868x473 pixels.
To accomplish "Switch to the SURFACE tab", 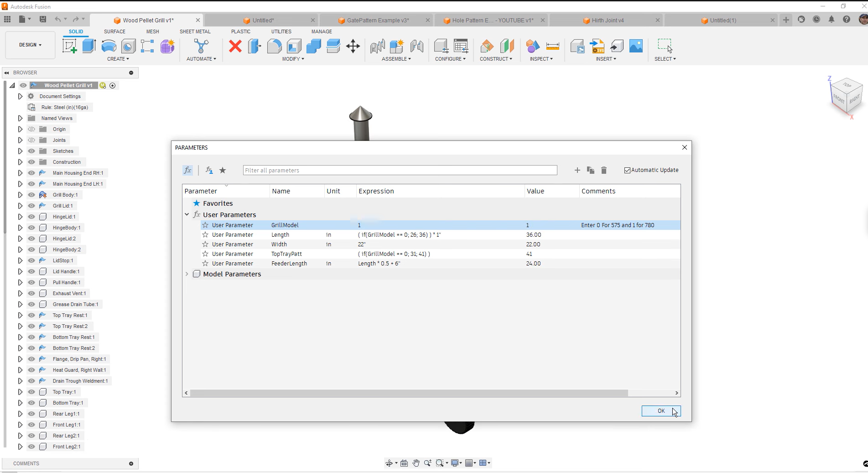I will coord(114,31).
